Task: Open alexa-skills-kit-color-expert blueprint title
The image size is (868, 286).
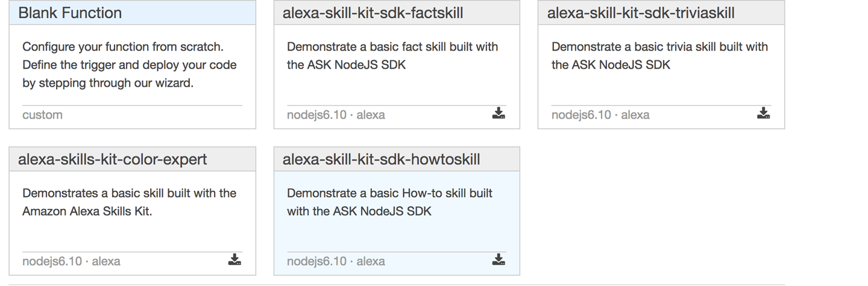Action: (x=113, y=159)
